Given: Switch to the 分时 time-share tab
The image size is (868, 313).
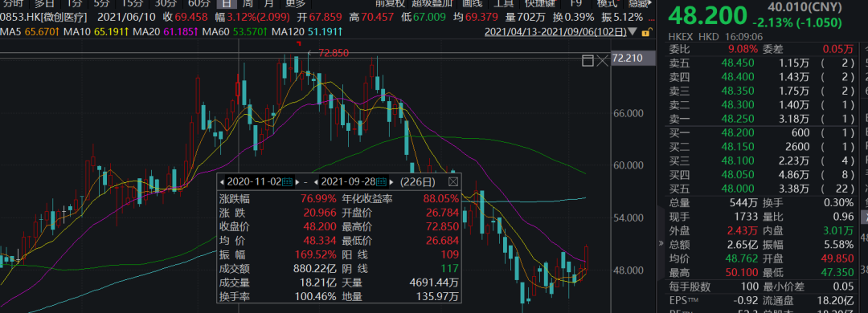Looking at the screenshot, I should (14, 3).
